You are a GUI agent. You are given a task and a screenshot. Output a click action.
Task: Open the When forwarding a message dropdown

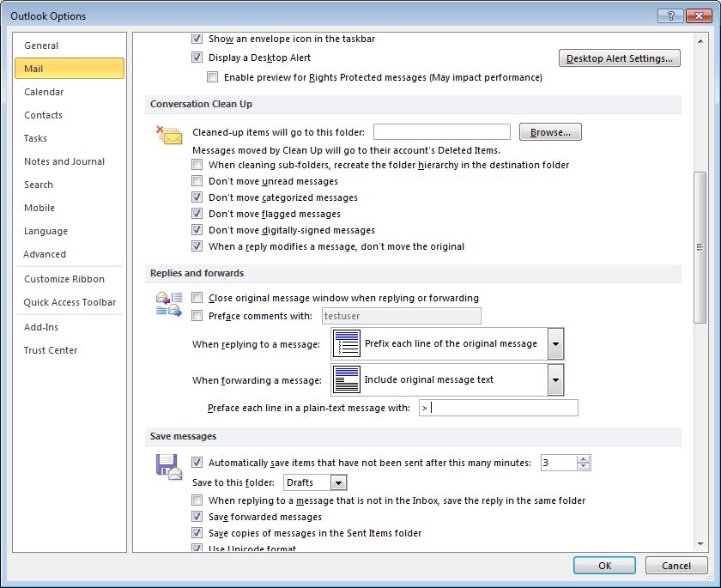tap(555, 380)
